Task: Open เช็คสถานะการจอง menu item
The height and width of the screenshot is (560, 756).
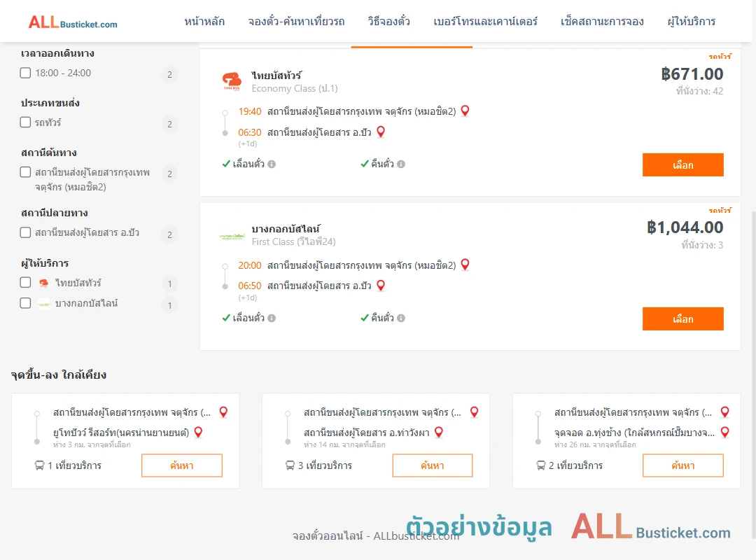Action: click(x=602, y=22)
